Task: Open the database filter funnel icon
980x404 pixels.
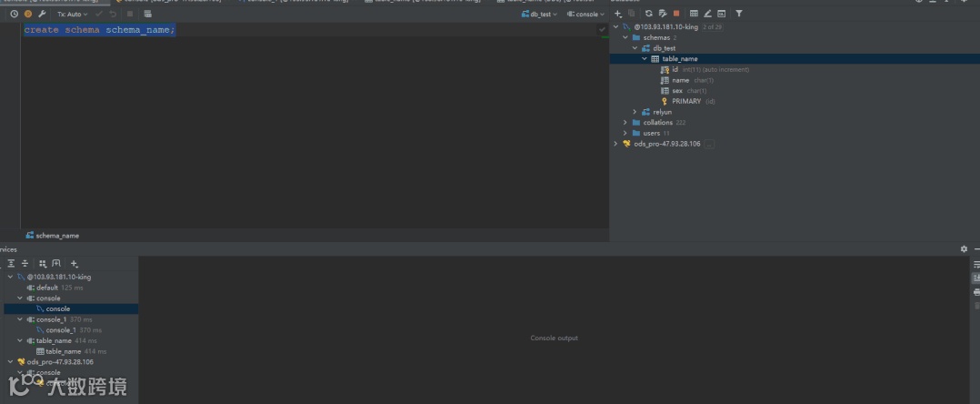Action: click(739, 13)
